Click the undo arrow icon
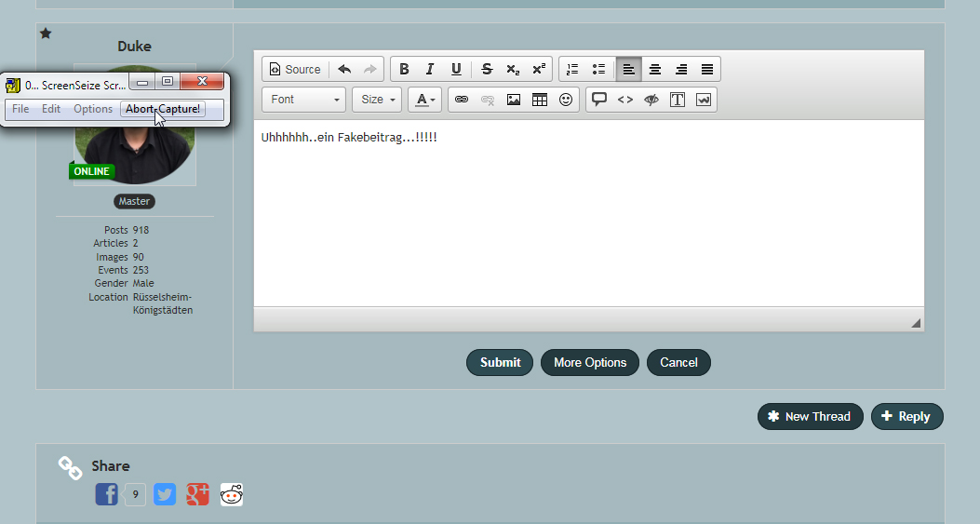 click(x=344, y=70)
